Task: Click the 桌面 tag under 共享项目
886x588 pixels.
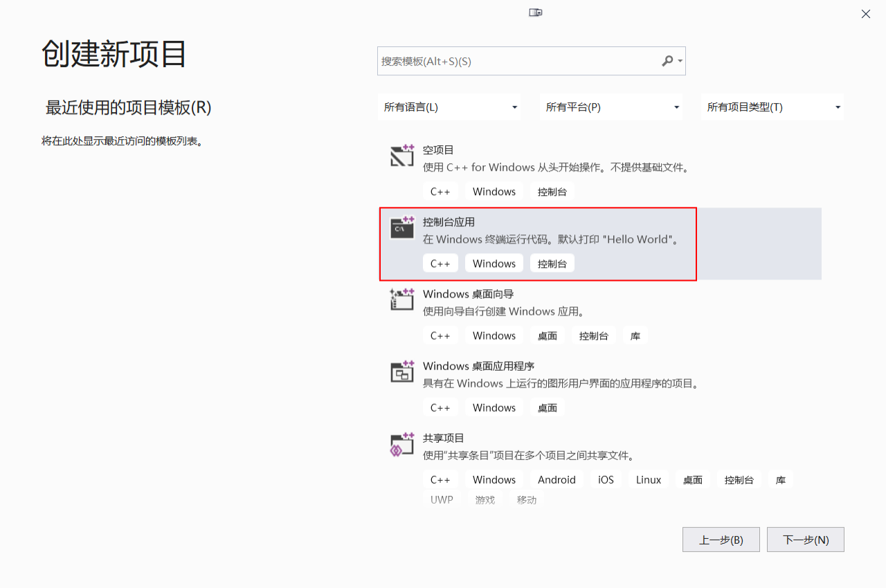Action: click(693, 479)
